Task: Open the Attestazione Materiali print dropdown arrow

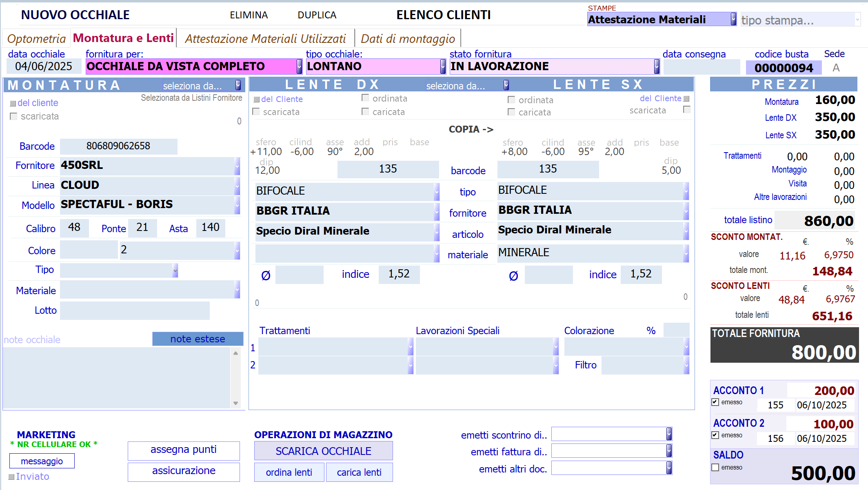Action: [733, 19]
